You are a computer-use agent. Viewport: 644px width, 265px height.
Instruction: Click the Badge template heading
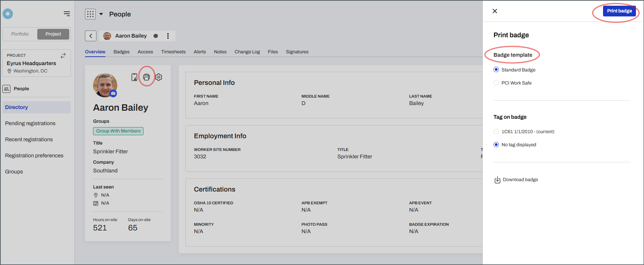[x=513, y=55]
